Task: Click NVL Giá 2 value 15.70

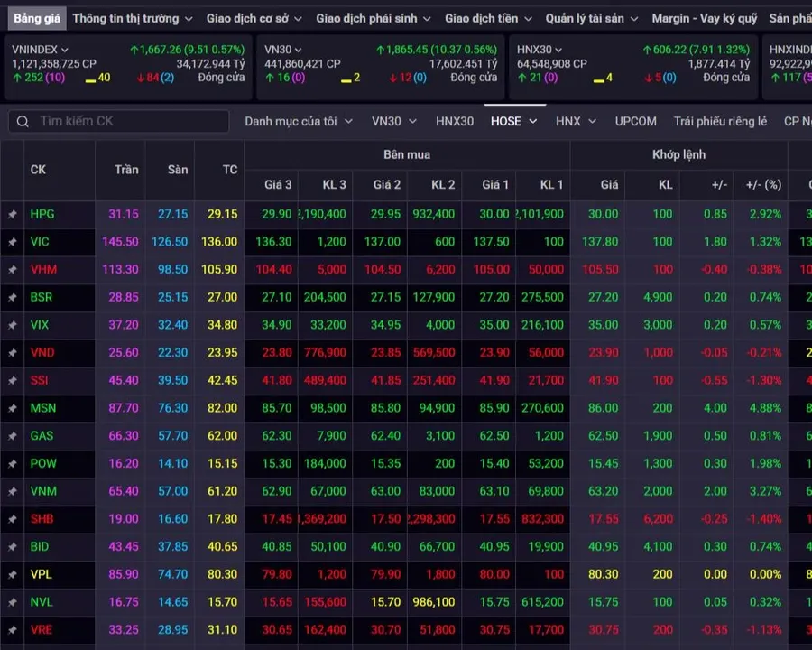Action: tap(385, 602)
